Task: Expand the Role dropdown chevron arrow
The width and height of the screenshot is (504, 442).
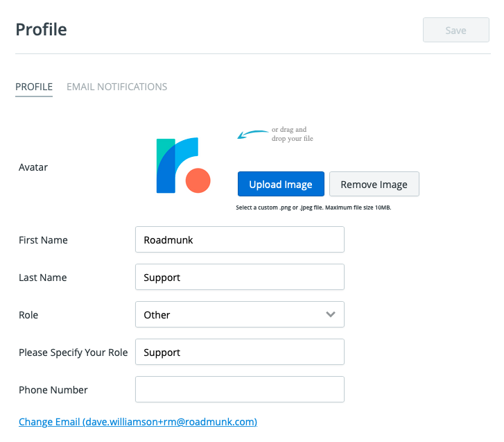Action: pyautogui.click(x=331, y=314)
